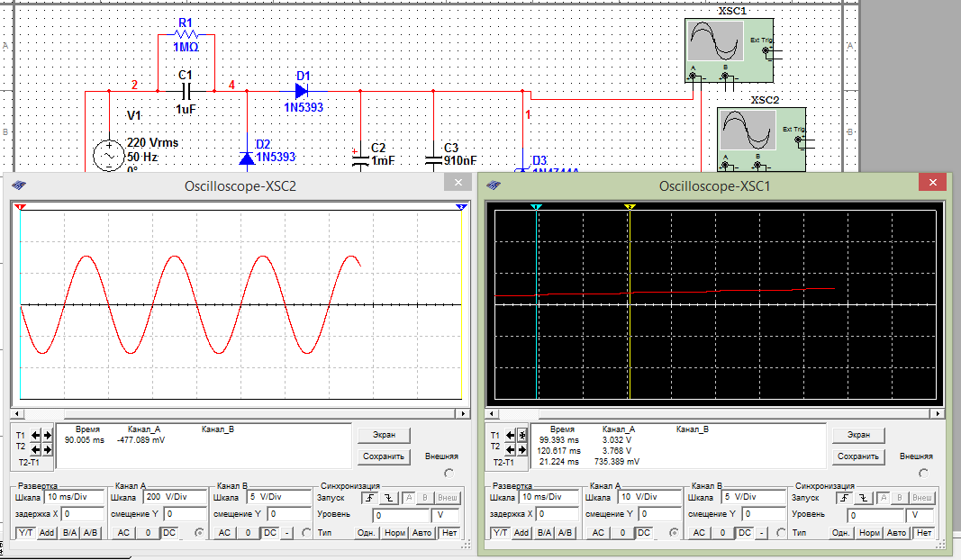Click the XSC2 oscilloscope instrument icon in schematic
The height and width of the screenshot is (560, 961).
pyautogui.click(x=761, y=139)
